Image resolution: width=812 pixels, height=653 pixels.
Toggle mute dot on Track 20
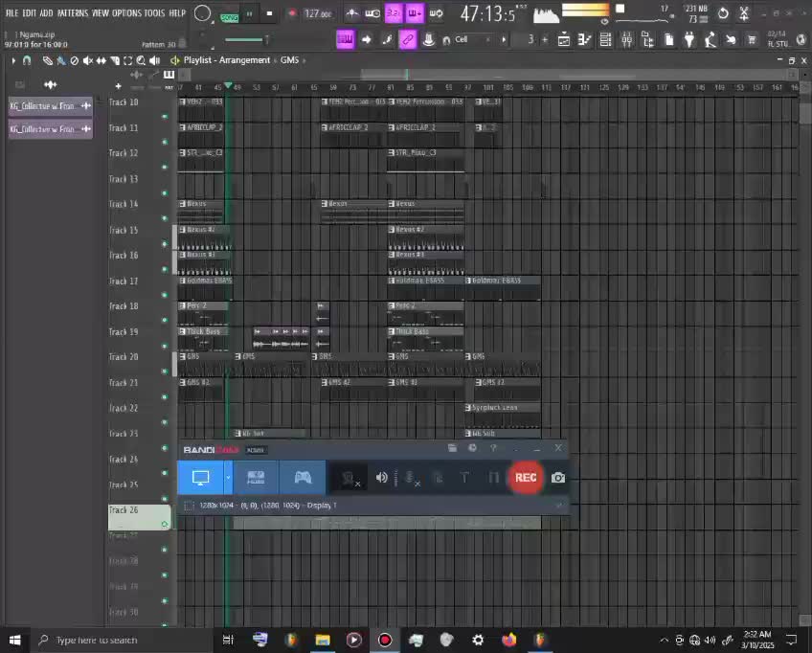click(165, 372)
